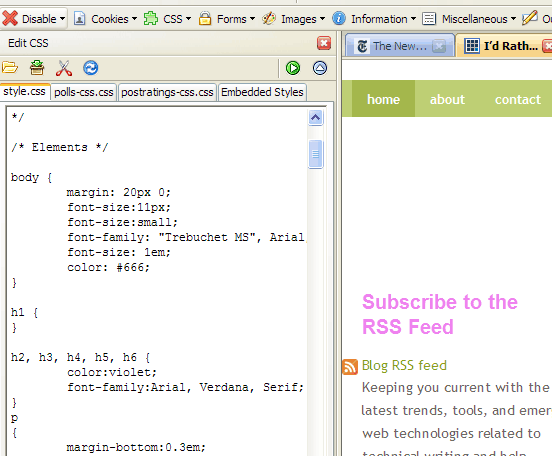Click the green arrow icon in Edit CSS

293,68
